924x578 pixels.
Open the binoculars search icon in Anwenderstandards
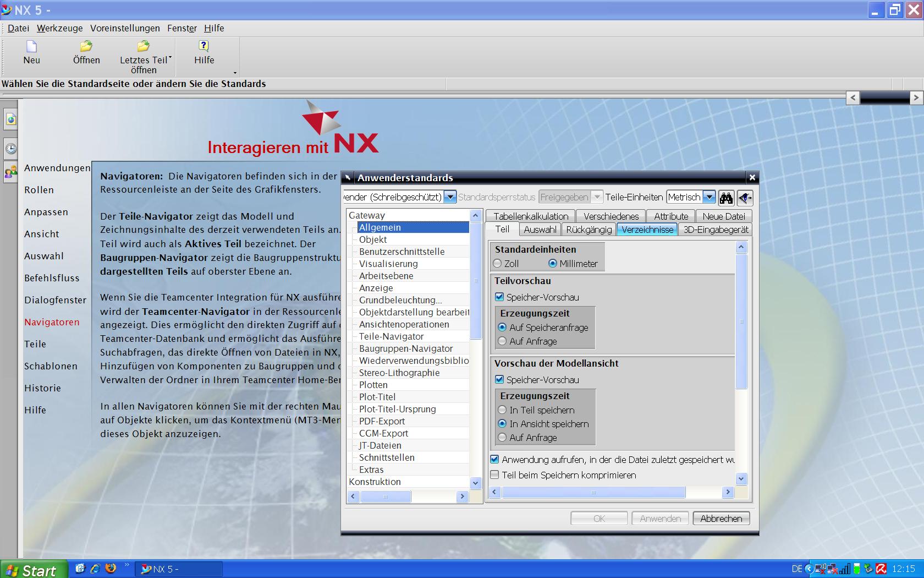coord(726,198)
